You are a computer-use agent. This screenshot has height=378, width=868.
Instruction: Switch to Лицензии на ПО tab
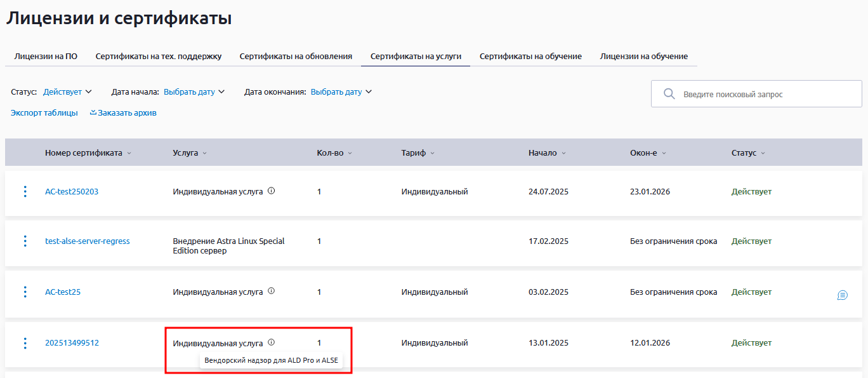pos(46,57)
